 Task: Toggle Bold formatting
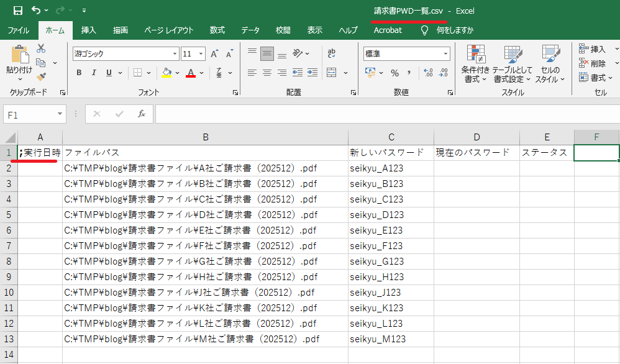(79, 73)
